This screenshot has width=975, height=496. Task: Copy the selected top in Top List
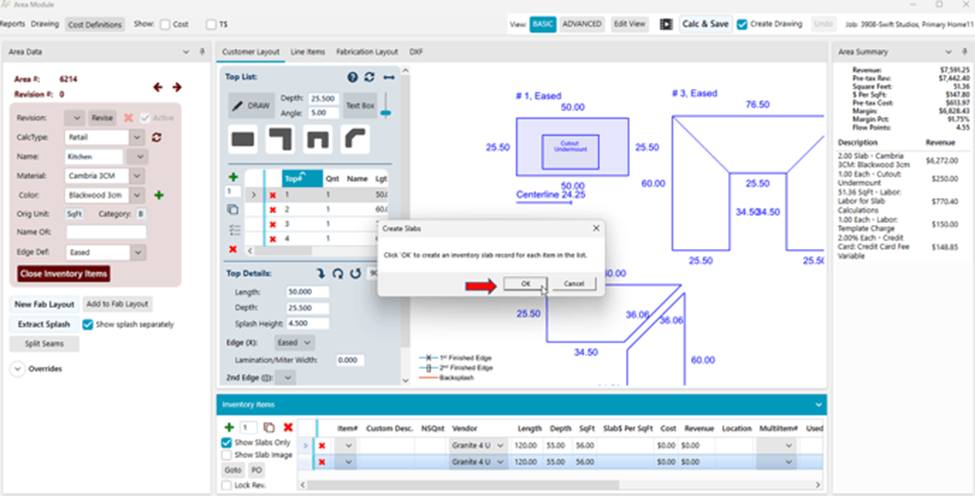click(x=233, y=209)
